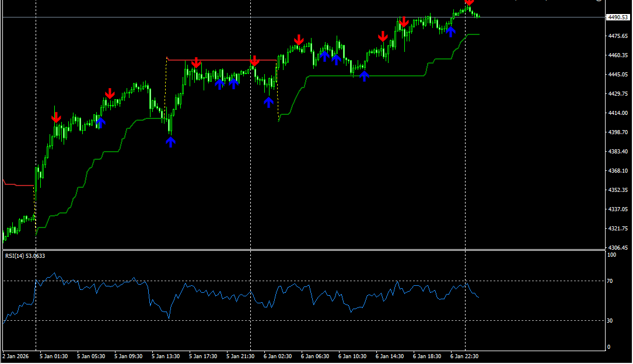Click the highlighted 4490.53 current price label
The width and height of the screenshot is (633, 364).
pos(617,17)
